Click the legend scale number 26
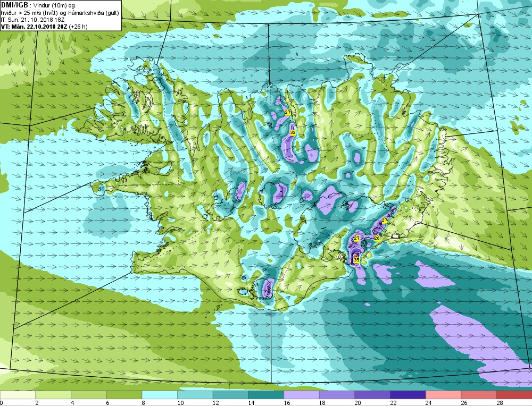This screenshot has height=406, width=532. point(464,403)
